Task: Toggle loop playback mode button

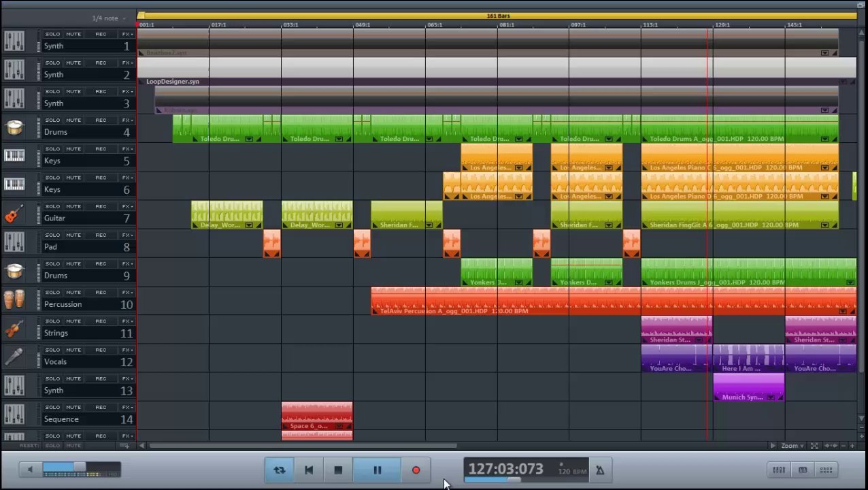Action: [280, 470]
